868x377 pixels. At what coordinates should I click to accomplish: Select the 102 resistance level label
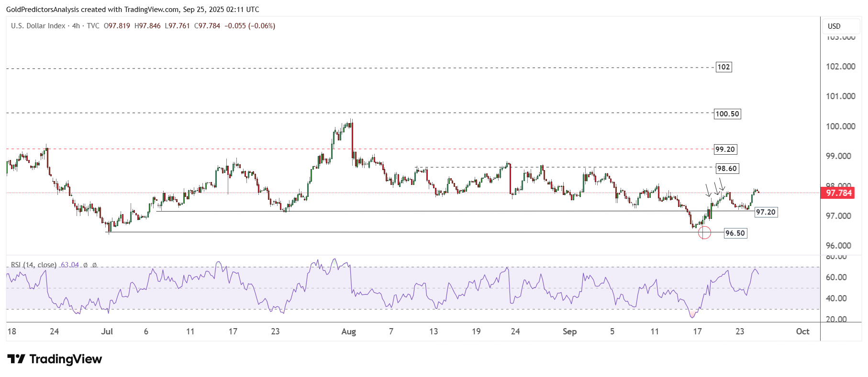pyautogui.click(x=723, y=67)
